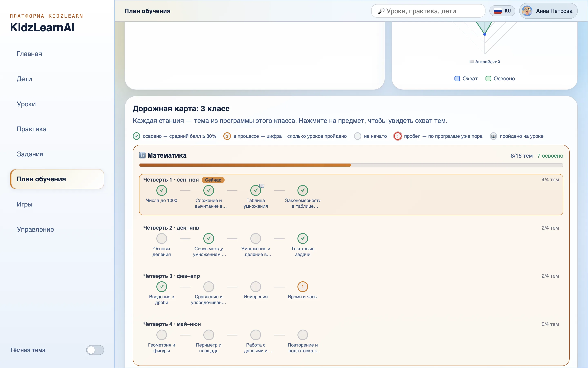Open the Анна Петрова user menu
This screenshot has width=588, height=368.
548,11
